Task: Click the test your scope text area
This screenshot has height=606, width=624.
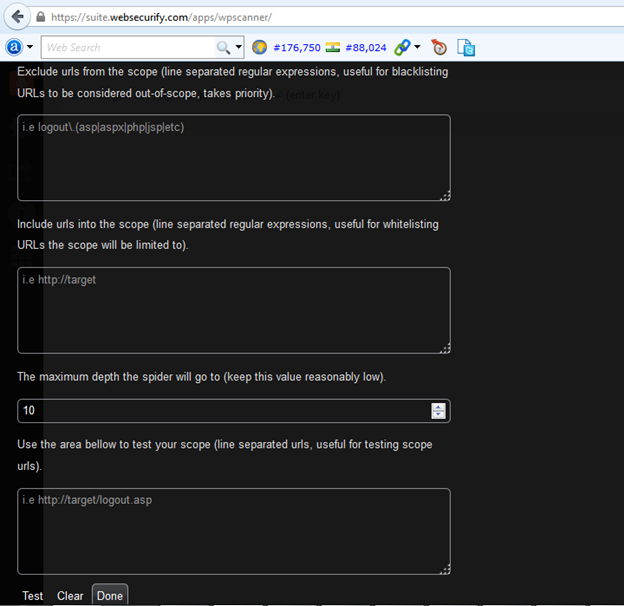Action: pyautogui.click(x=233, y=531)
